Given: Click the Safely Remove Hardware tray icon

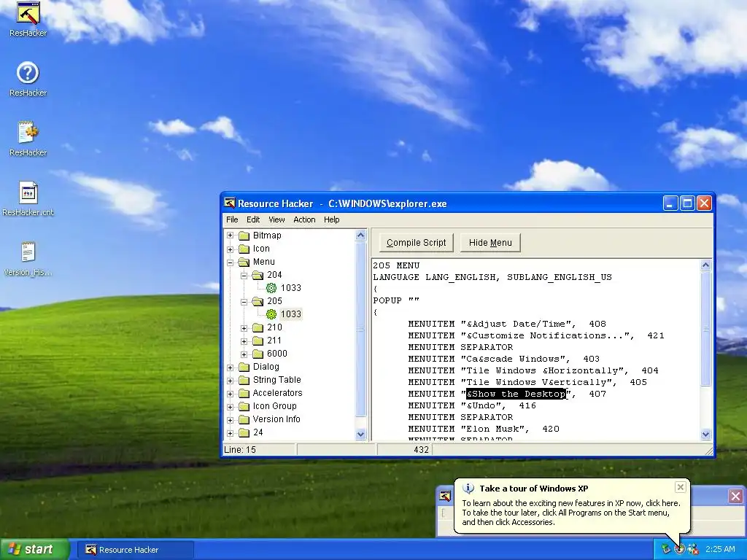Looking at the screenshot, I should tap(665, 549).
